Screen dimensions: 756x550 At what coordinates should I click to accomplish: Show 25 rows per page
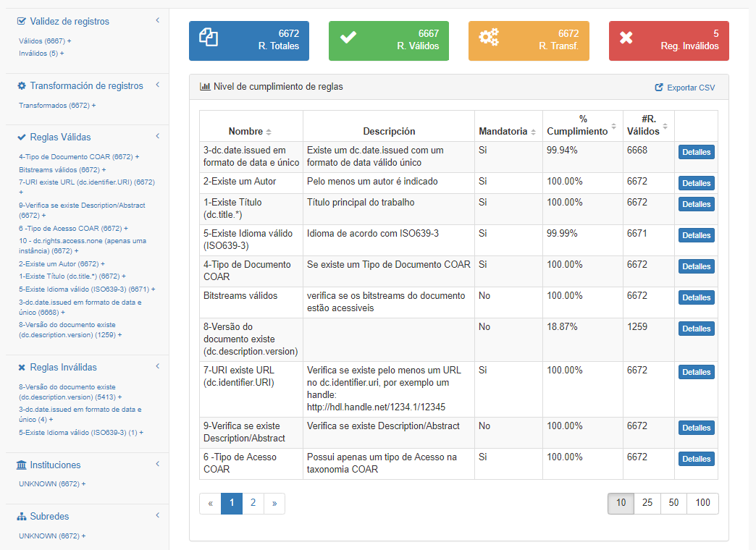[647, 503]
